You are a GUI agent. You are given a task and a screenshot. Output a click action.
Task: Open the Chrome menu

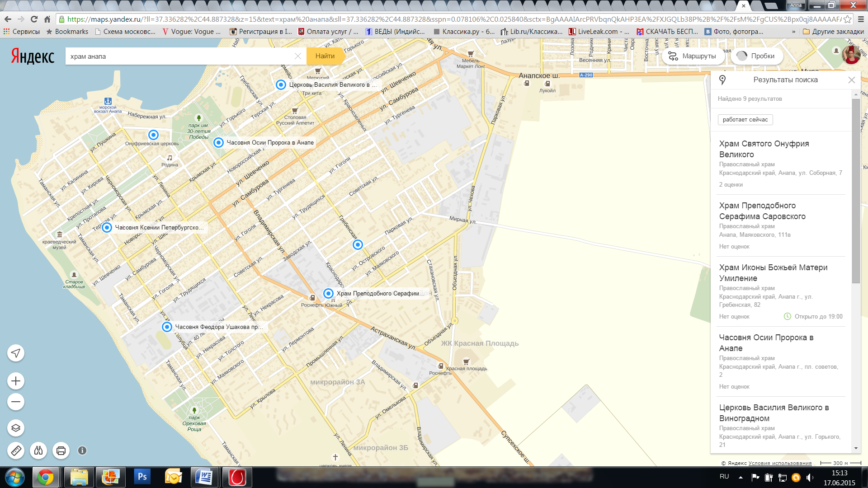(x=861, y=19)
